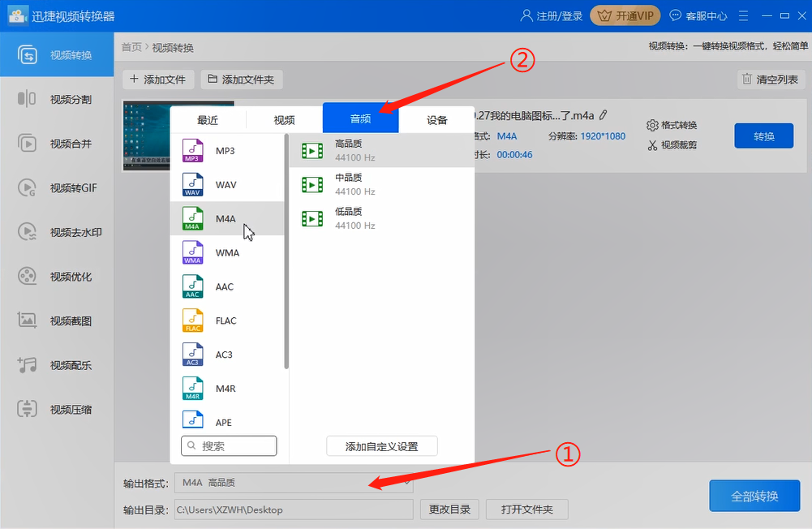Open the 视频优化 feature
Viewport: 812px width, 529px height.
coord(57,276)
